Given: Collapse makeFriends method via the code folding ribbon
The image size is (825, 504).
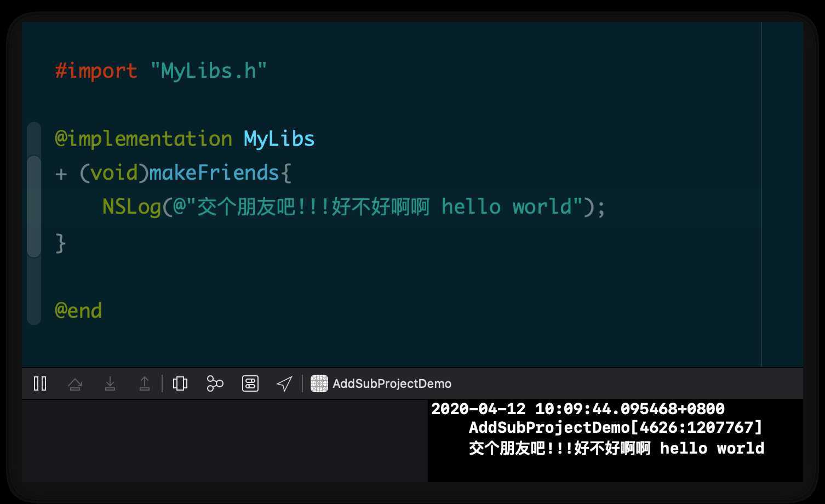Looking at the screenshot, I should click(34, 207).
